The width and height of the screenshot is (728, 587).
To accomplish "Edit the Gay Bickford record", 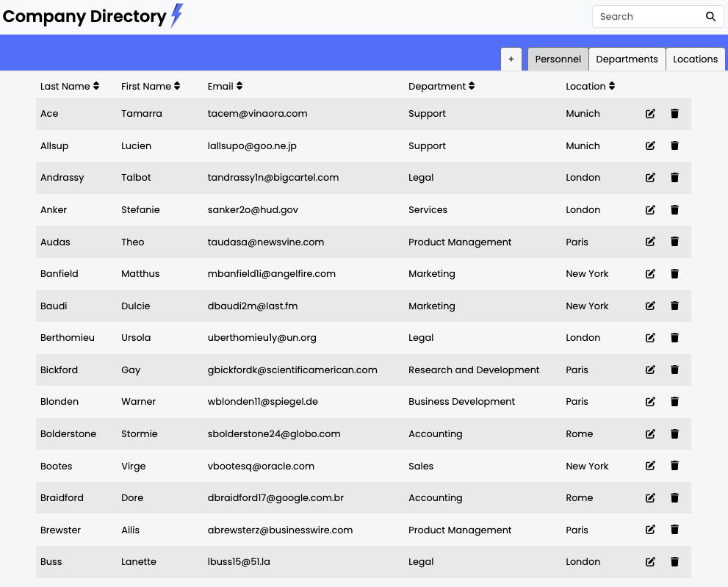I will tap(650, 370).
